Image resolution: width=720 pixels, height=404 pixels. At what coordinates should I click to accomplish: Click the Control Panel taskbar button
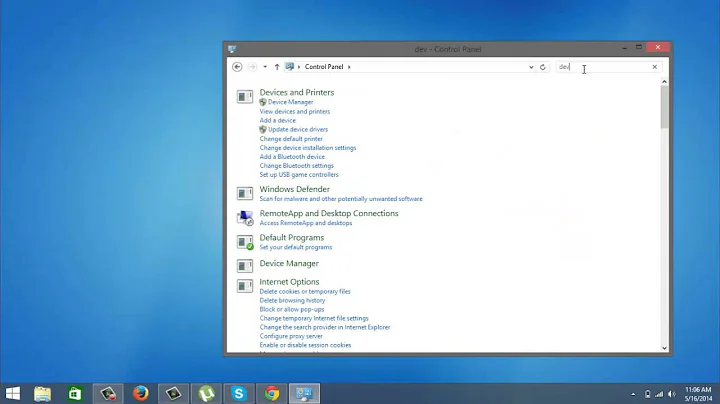[x=304, y=394]
